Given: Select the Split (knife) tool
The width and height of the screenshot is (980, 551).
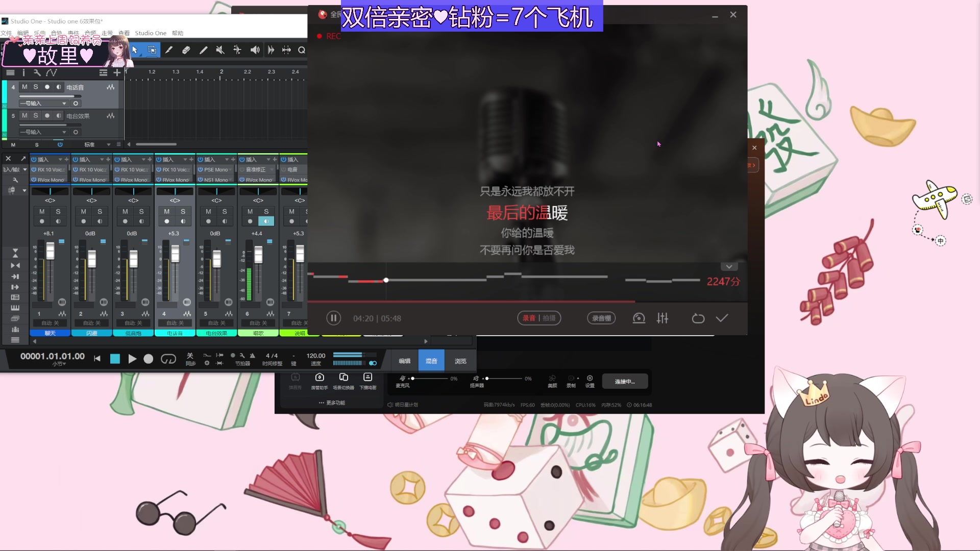Looking at the screenshot, I should click(169, 50).
